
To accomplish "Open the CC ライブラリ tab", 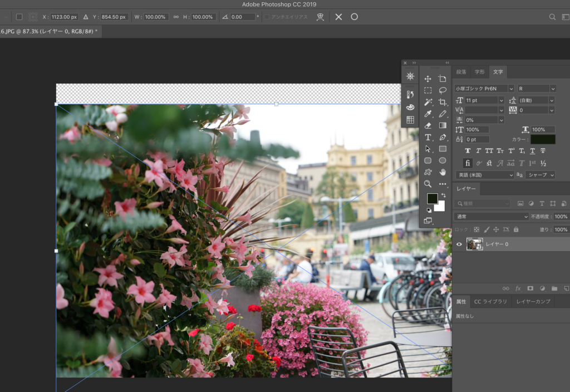I will 490,301.
